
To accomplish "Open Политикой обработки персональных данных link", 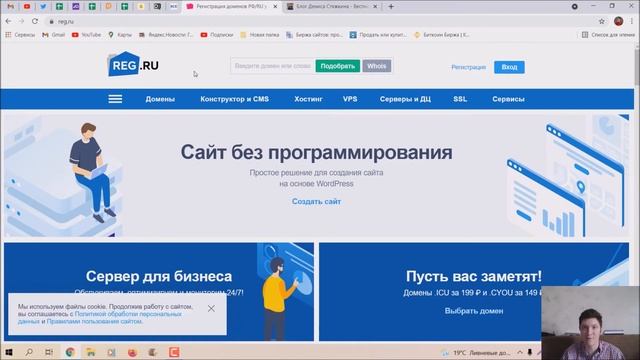I will coord(128,314).
